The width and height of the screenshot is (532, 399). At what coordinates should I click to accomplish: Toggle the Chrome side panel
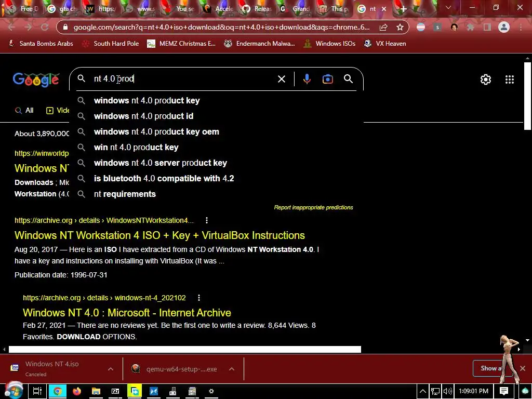(487, 27)
